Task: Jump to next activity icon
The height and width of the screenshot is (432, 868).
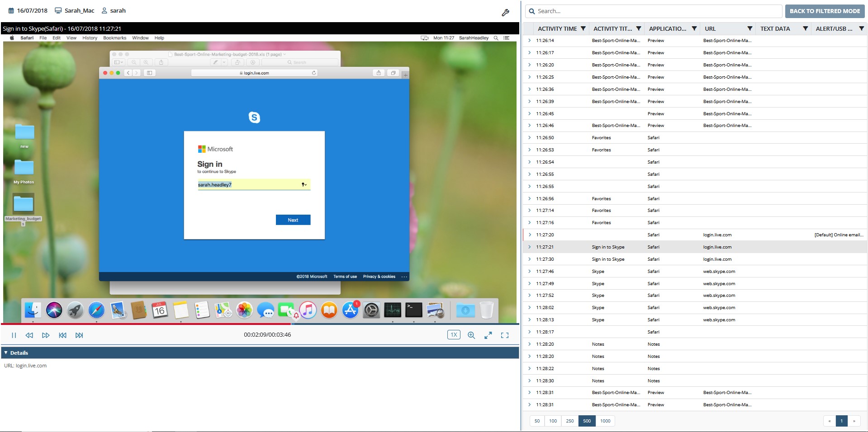Action: click(79, 335)
